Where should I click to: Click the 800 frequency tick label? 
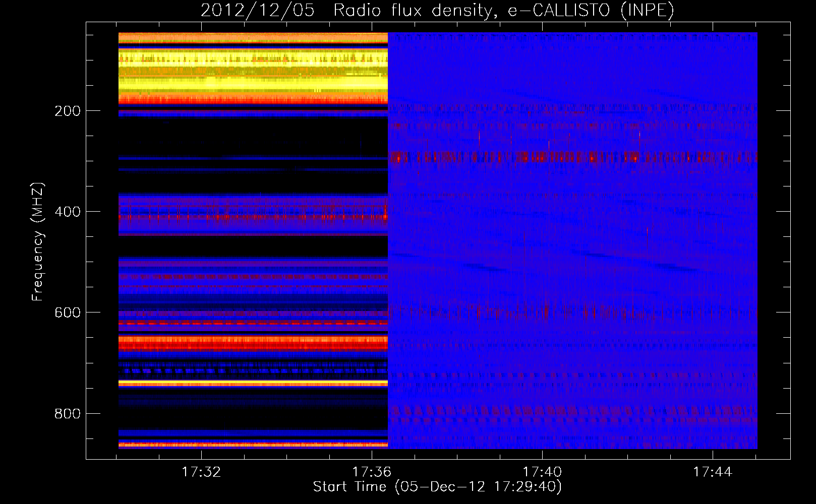pos(68,414)
